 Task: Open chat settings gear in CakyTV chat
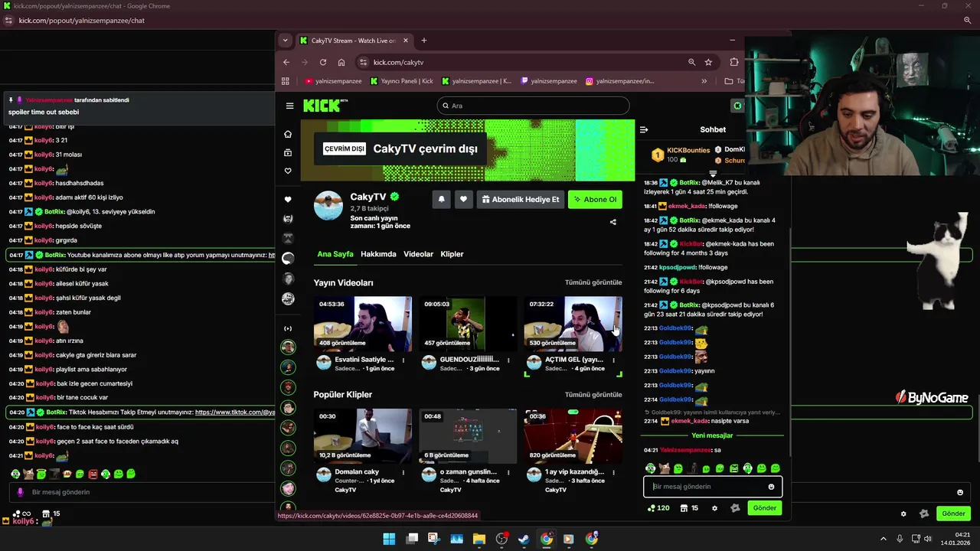point(714,508)
